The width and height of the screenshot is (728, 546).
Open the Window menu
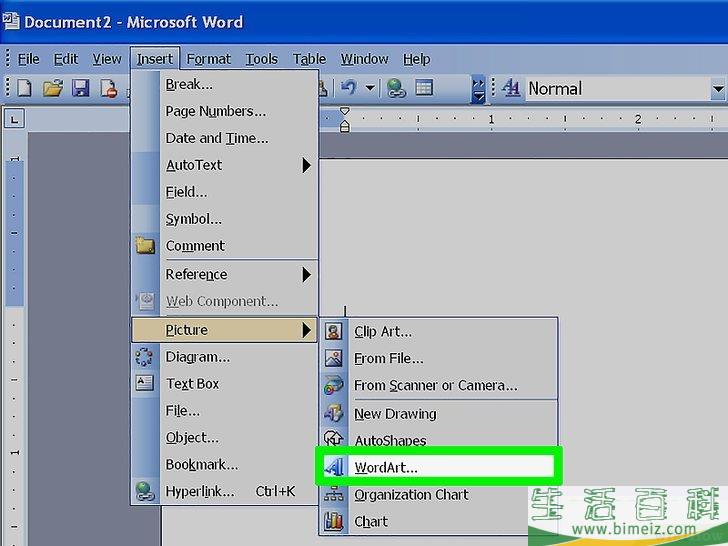364,59
